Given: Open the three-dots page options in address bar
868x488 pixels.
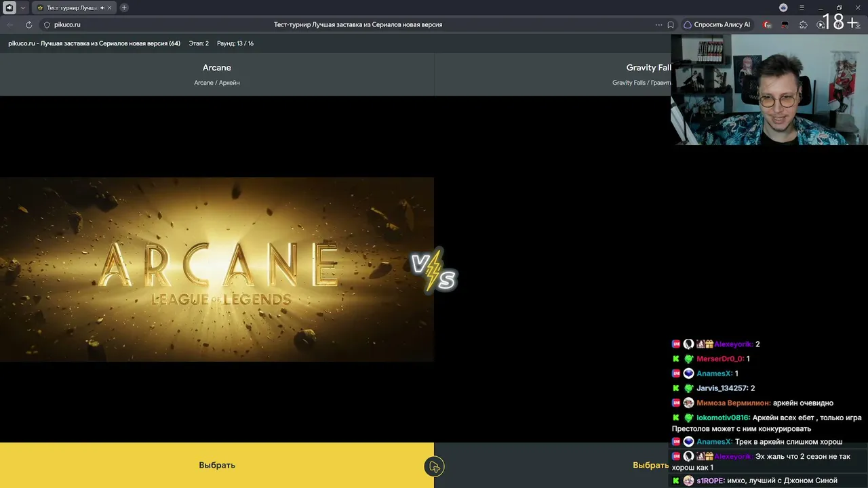Looking at the screenshot, I should [658, 24].
